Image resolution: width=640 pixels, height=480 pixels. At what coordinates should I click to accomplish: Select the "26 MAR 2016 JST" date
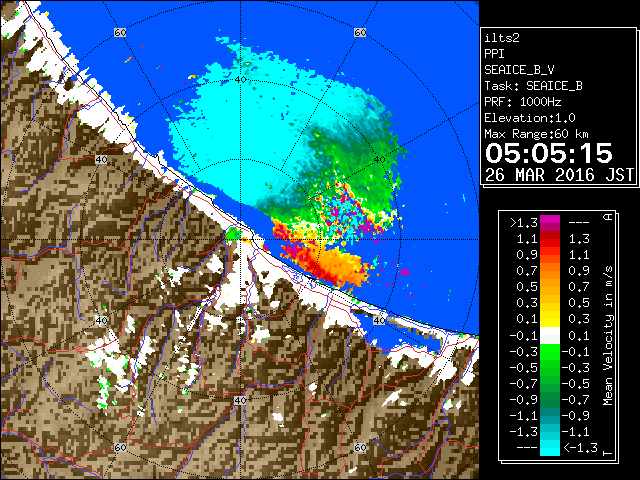coord(559,175)
